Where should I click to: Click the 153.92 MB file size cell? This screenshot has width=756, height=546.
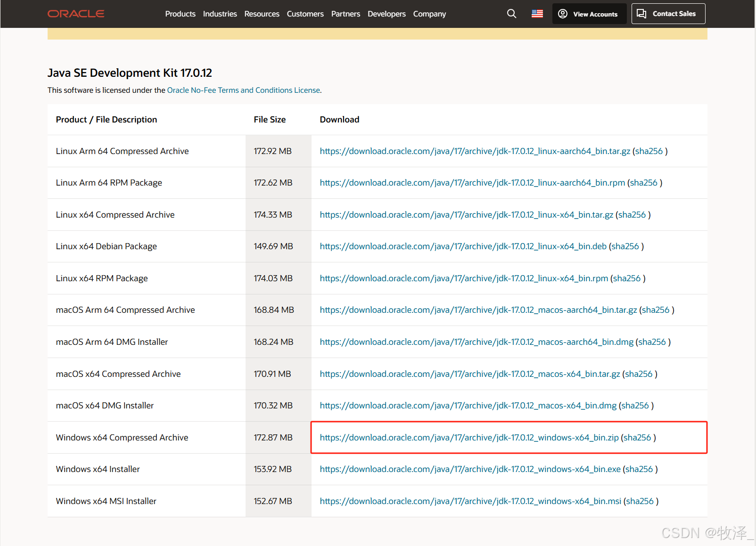click(279, 469)
